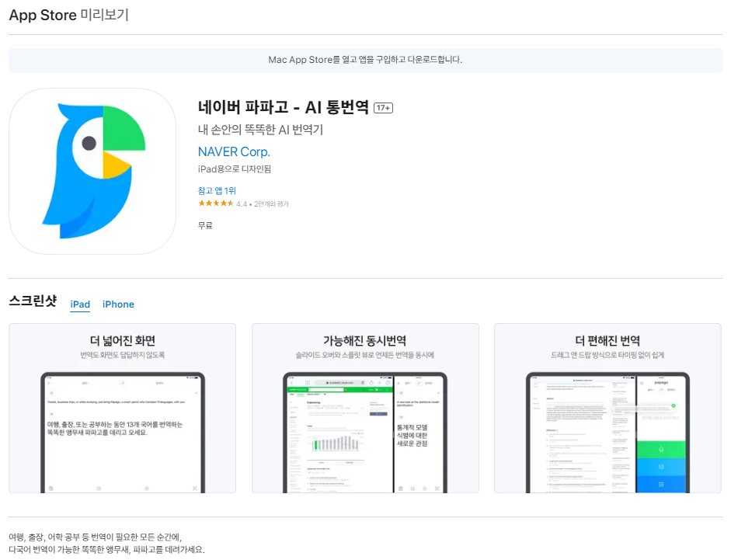Open the NAVER Corp. developer page
Viewport: 731px width, 560px height.
point(234,151)
